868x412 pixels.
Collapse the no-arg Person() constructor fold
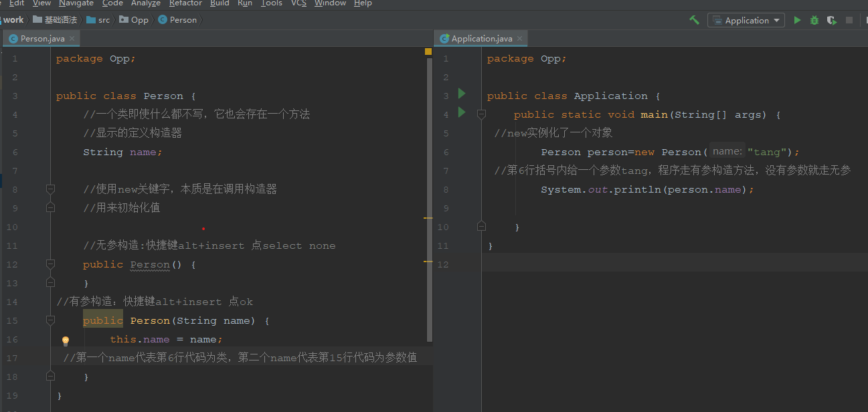click(50, 265)
